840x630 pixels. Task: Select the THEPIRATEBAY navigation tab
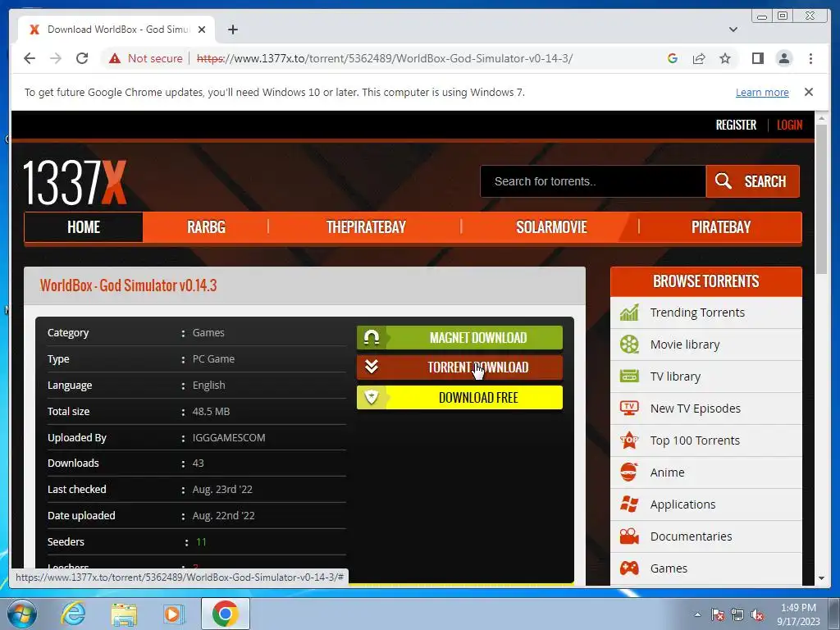[x=366, y=227]
